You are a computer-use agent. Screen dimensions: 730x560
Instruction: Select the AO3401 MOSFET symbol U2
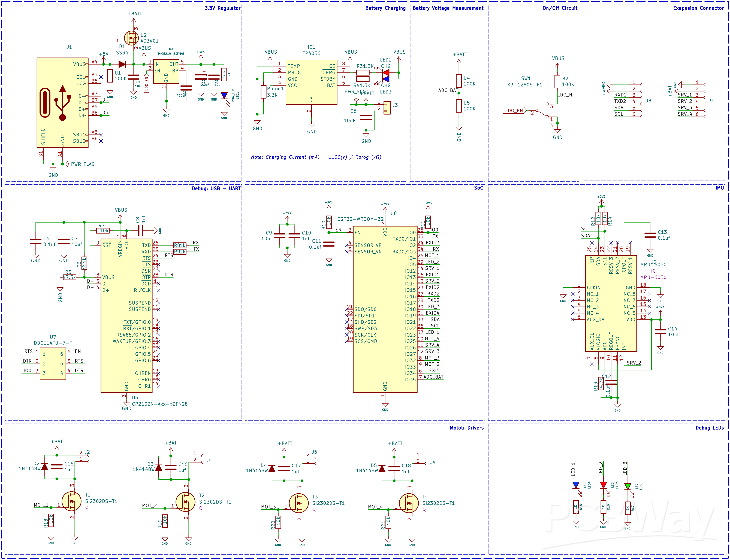tap(131, 38)
